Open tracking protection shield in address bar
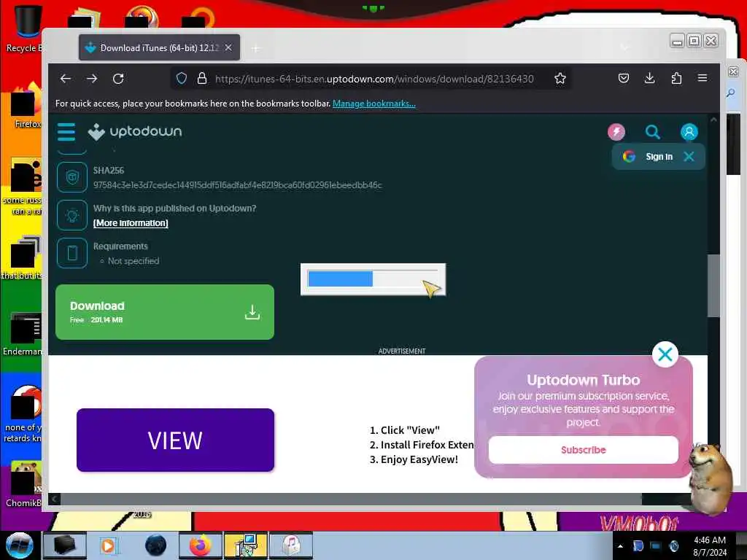 pyautogui.click(x=182, y=79)
